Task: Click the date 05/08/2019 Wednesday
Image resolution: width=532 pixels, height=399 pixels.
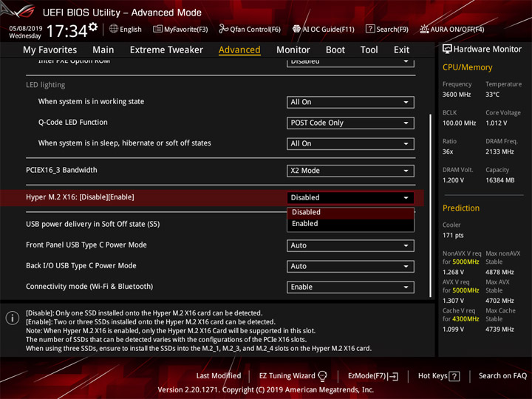Action: click(25, 32)
